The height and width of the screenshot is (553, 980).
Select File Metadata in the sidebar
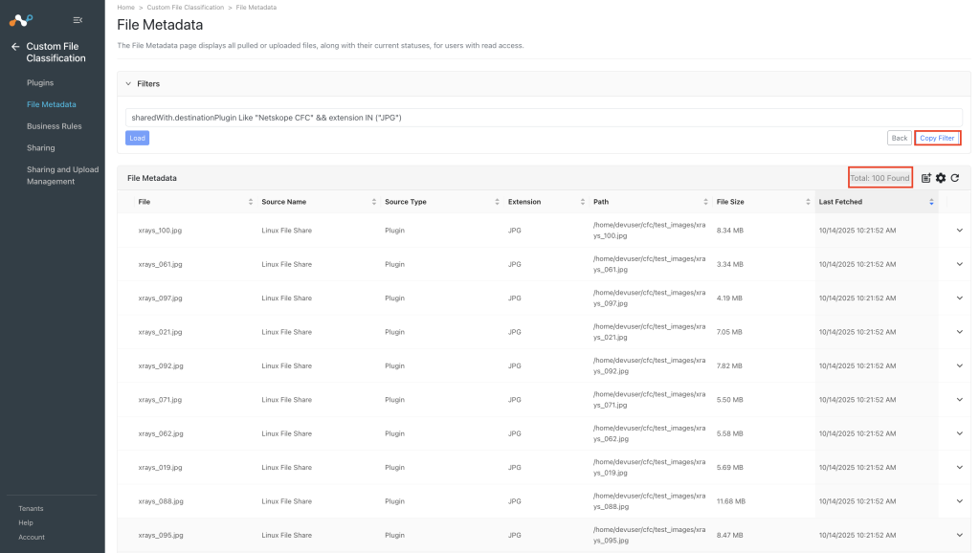coord(52,104)
